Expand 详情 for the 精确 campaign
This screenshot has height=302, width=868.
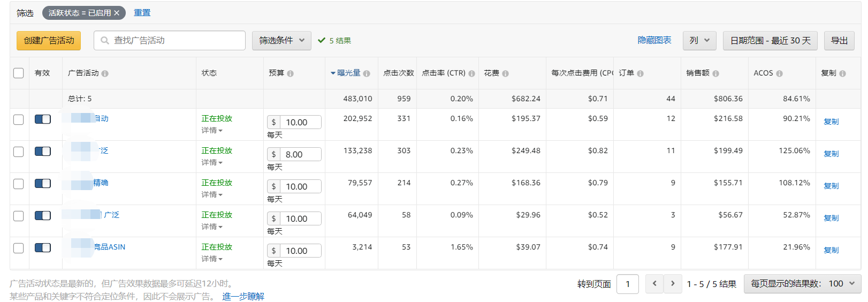[212, 195]
